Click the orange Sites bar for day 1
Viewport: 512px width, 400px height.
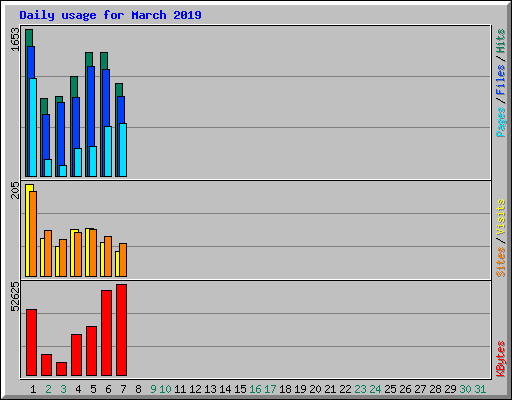tap(33, 234)
